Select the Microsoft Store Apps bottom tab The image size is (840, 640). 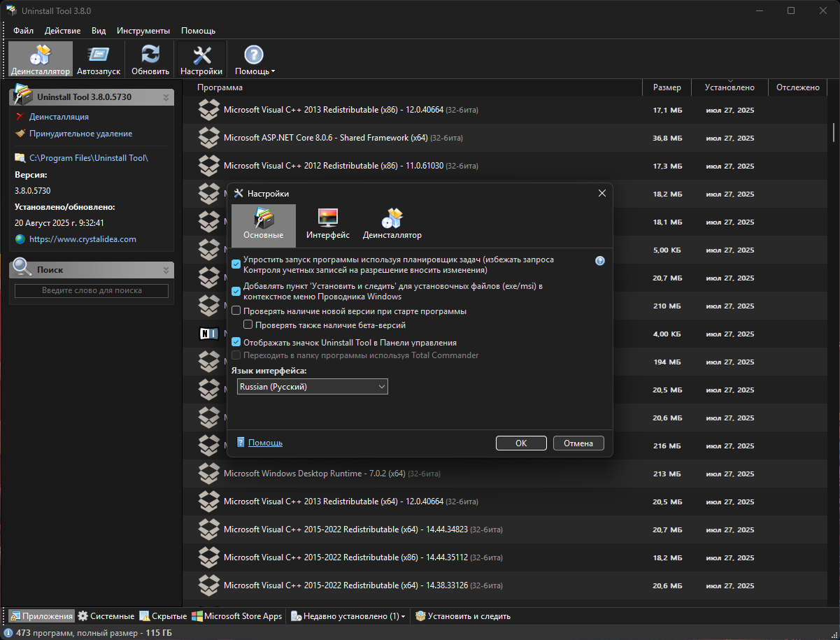(237, 616)
